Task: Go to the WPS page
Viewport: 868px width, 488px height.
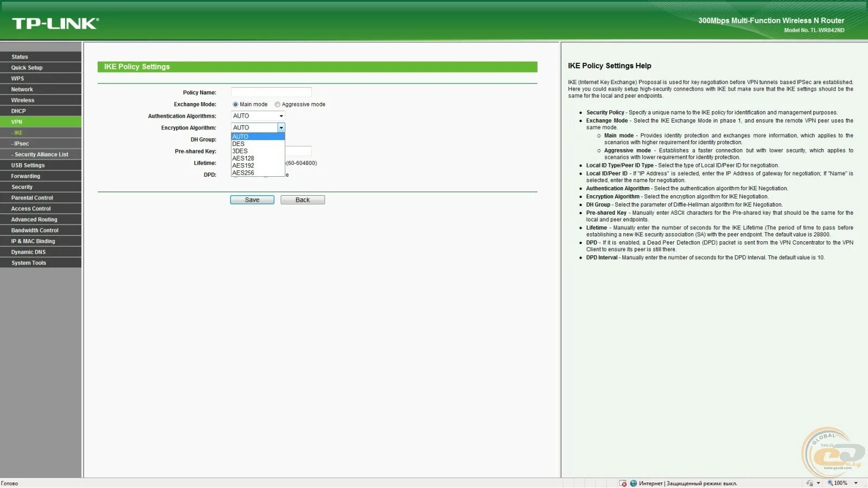Action: 41,79
